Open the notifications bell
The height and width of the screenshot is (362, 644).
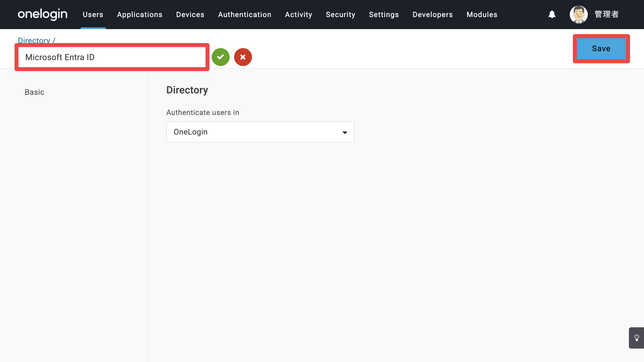coord(552,14)
